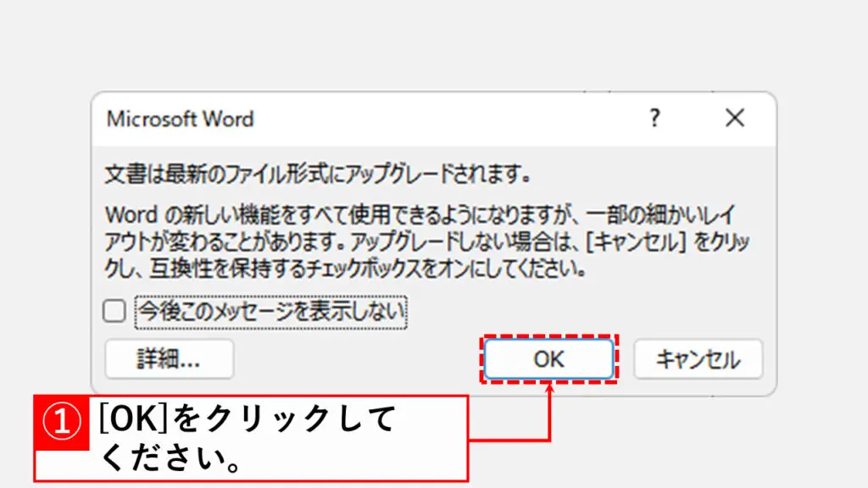Open the 詳細... details button
The width and height of the screenshot is (868, 488).
[x=169, y=359]
